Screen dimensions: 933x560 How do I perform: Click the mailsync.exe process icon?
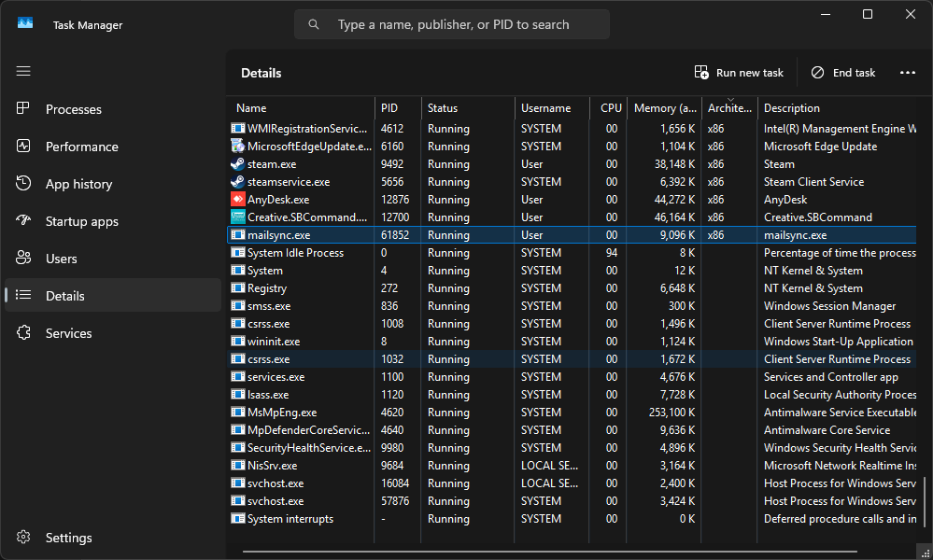[x=237, y=235]
